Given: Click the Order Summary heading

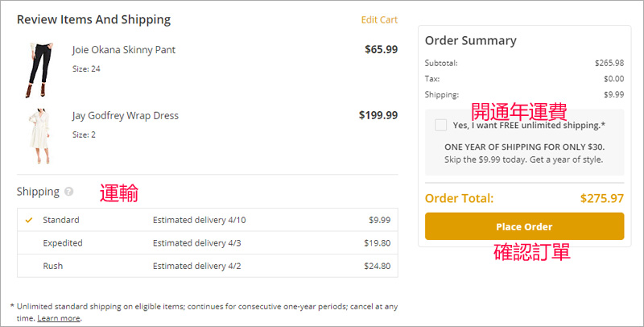Looking at the screenshot, I should tap(470, 41).
